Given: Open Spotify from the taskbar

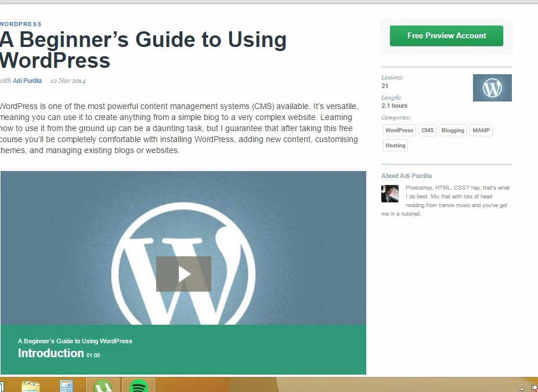Looking at the screenshot, I should [x=139, y=386].
